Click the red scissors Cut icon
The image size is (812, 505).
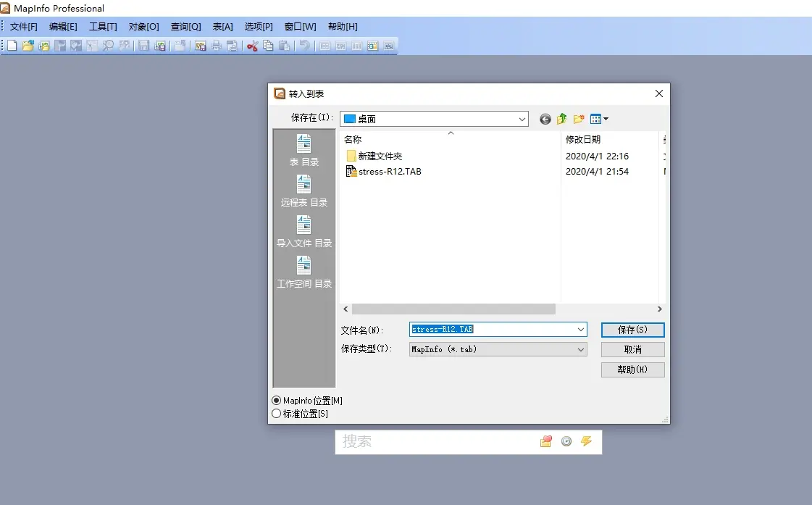(x=252, y=46)
